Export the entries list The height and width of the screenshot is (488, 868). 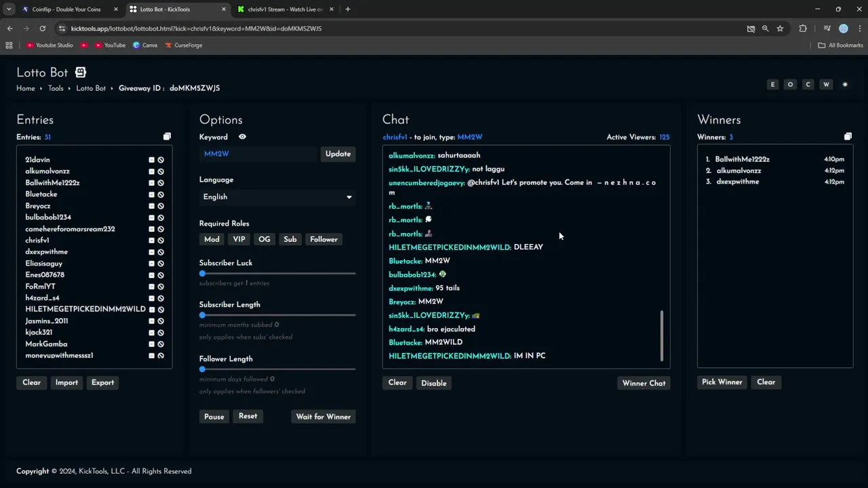102,383
